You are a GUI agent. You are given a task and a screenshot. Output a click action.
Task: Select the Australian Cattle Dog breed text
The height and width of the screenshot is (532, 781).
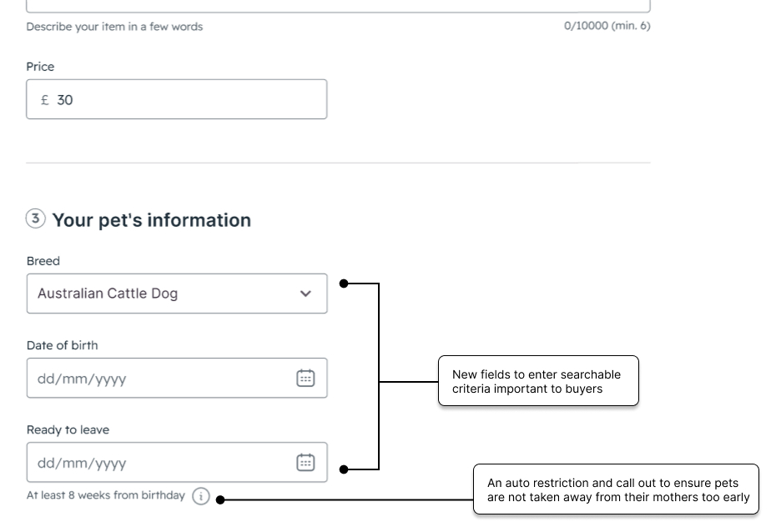point(108,294)
